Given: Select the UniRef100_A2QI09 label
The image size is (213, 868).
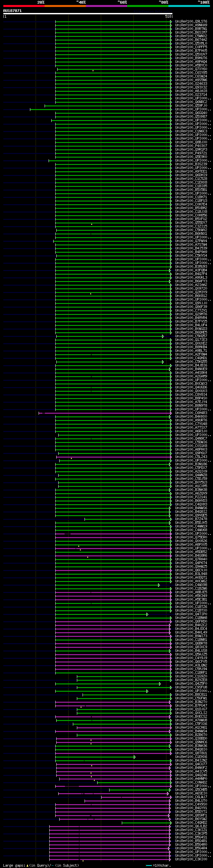Looking at the screenshot, I should click(191, 472).
